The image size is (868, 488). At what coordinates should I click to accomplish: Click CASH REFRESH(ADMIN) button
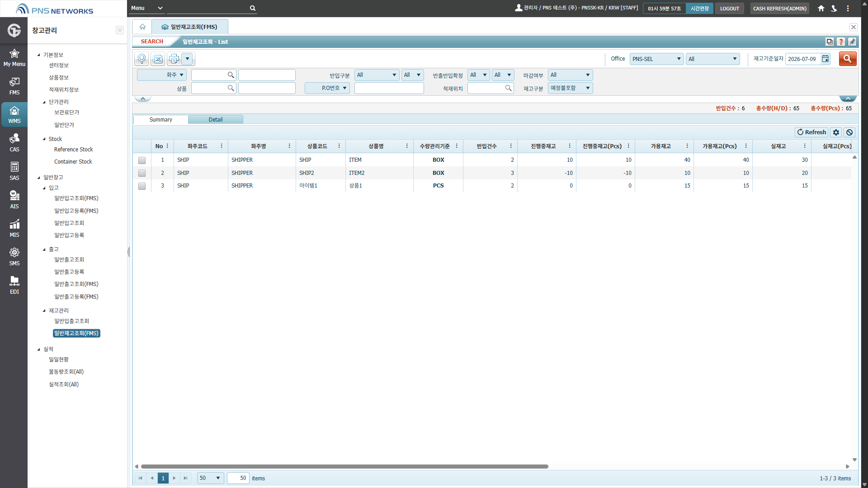[779, 8]
